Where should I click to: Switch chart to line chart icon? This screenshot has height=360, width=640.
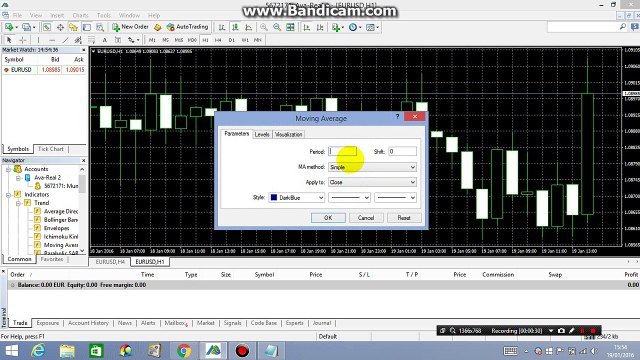[248, 27]
